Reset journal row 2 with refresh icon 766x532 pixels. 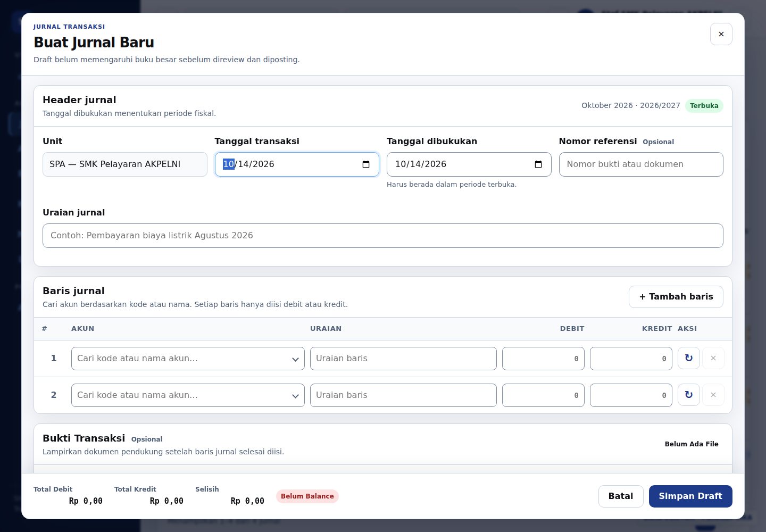(688, 395)
